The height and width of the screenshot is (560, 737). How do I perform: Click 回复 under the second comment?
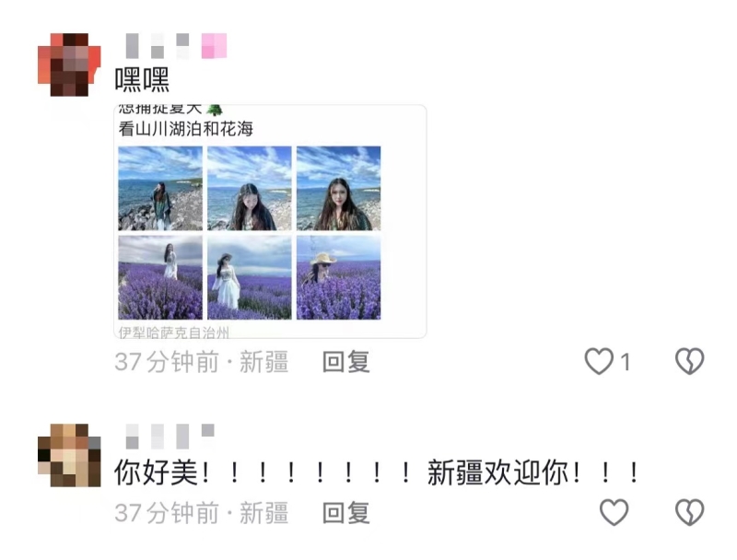[x=346, y=512]
